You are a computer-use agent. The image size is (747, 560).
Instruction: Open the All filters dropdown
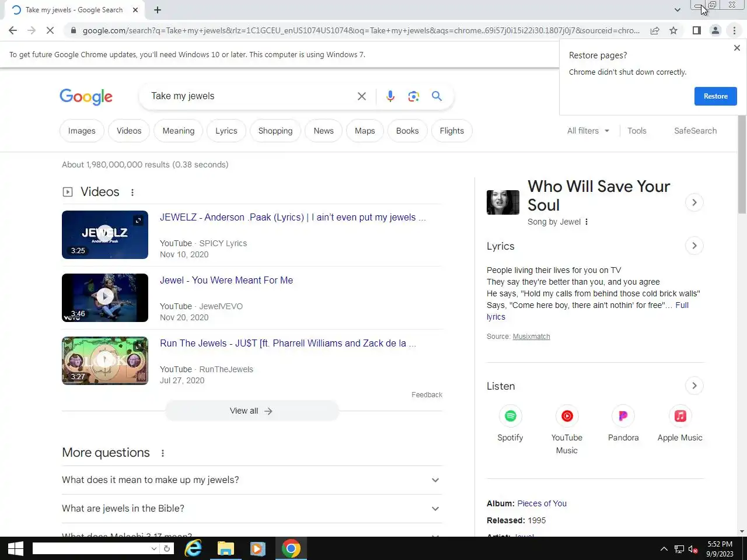[x=588, y=131]
